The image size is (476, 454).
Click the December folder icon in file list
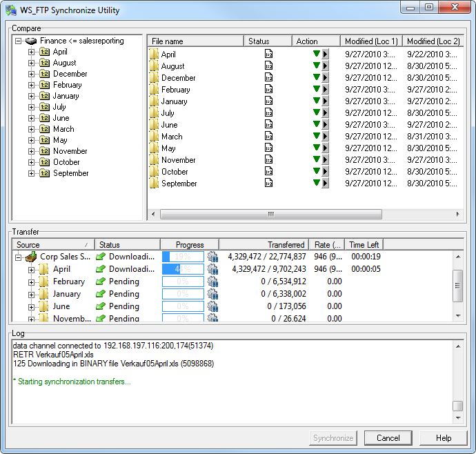pos(154,78)
